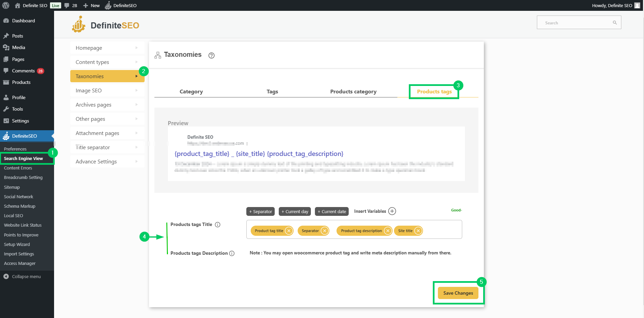The width and height of the screenshot is (644, 318).
Task: Click the Insert Variables plus circle icon
Action: (392, 211)
